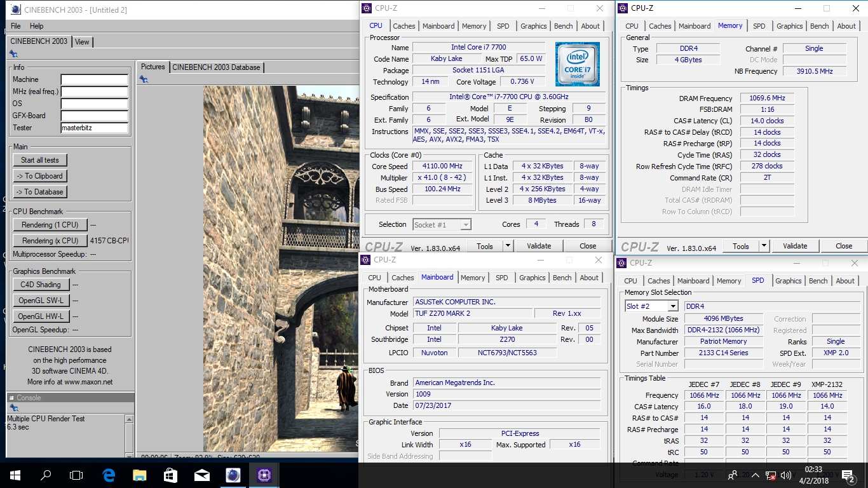
Task: Open Tools dropdown arrow in CPU-Z Memory window
Action: pos(764,246)
